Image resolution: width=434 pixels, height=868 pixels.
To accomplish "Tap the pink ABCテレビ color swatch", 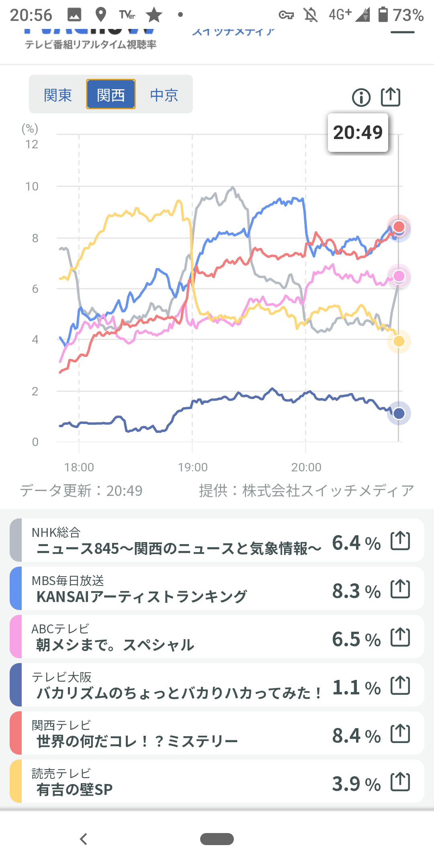I will point(16,637).
